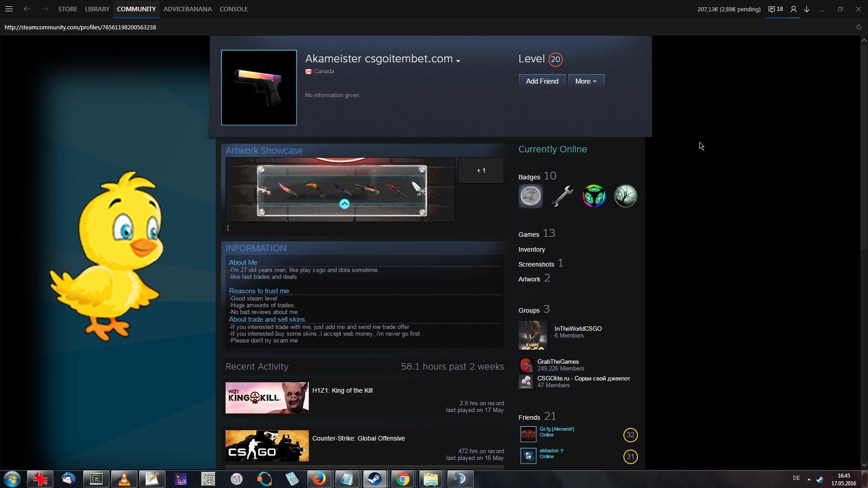
Task: Click the blue up-arrow on artwork
Action: [344, 204]
